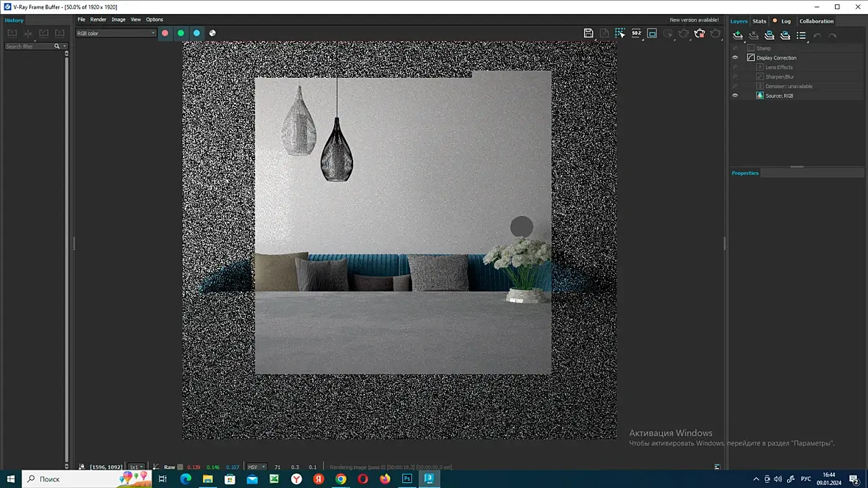This screenshot has height=488, width=868.
Task: Toggle the red channel button
Action: [x=165, y=33]
